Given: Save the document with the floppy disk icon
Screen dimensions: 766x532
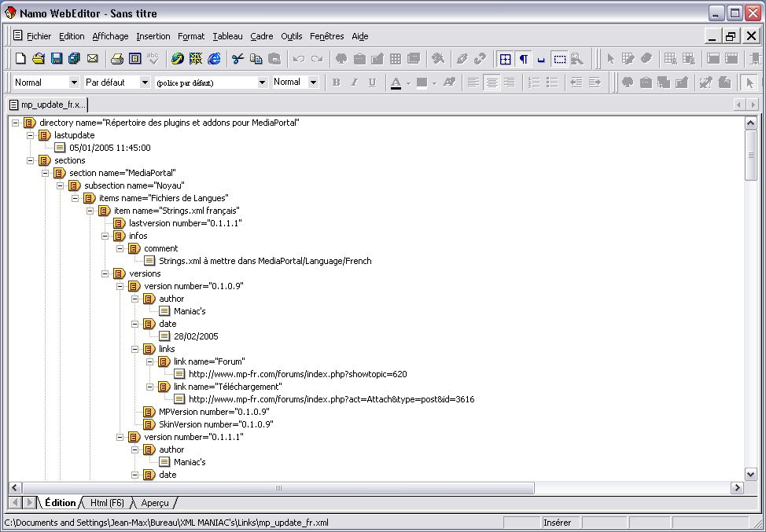Looking at the screenshot, I should [57, 59].
